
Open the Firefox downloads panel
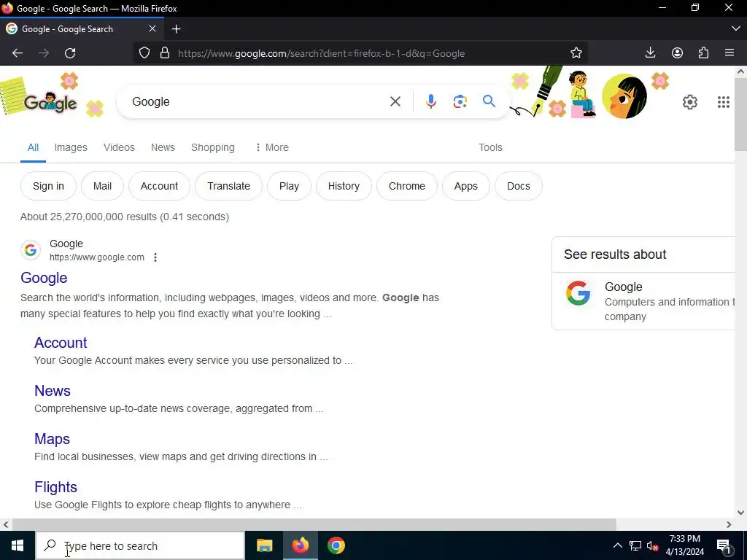pyautogui.click(x=650, y=52)
